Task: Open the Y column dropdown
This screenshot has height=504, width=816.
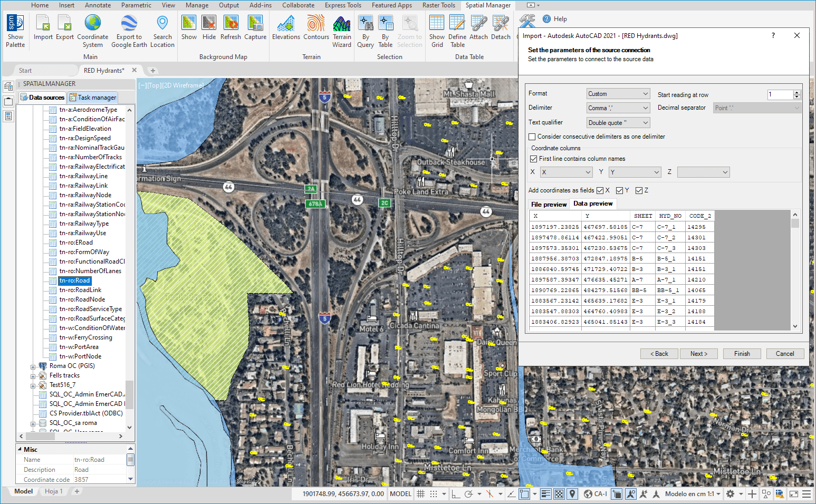Action: click(635, 172)
